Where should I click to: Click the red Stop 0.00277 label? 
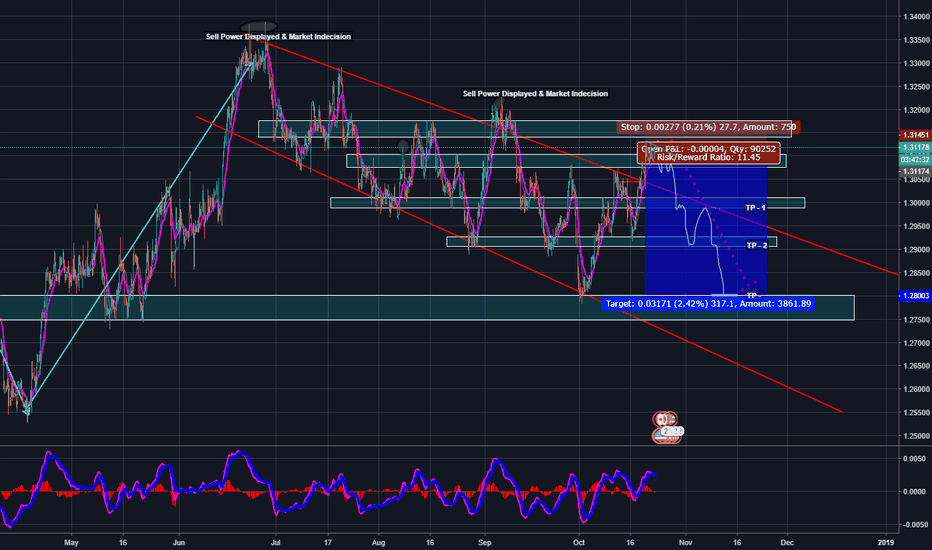click(708, 127)
